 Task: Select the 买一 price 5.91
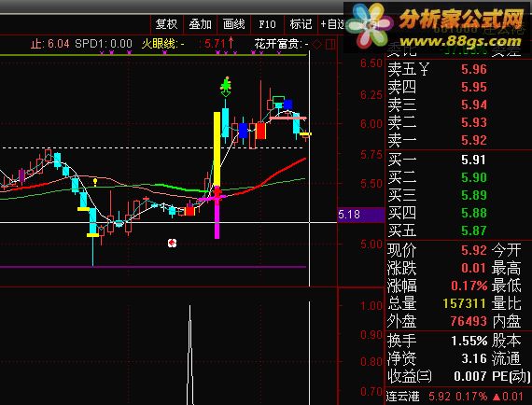point(473,160)
